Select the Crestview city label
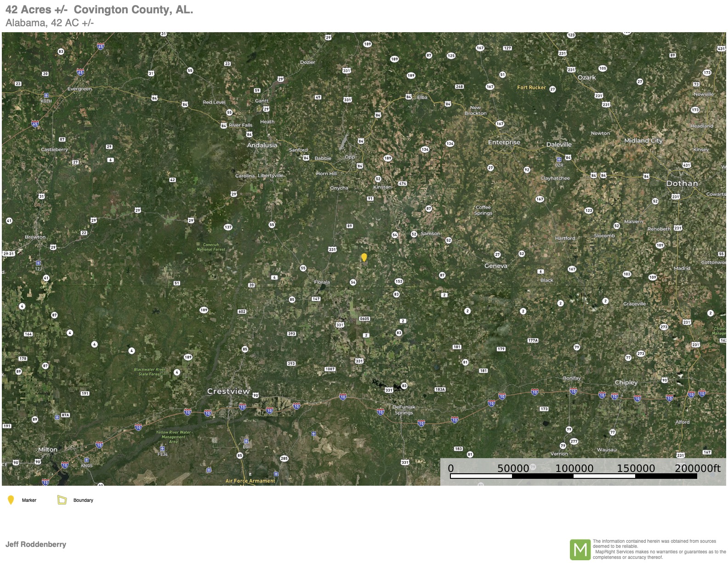Image resolution: width=728 pixels, height=563 pixels. pos(228,391)
